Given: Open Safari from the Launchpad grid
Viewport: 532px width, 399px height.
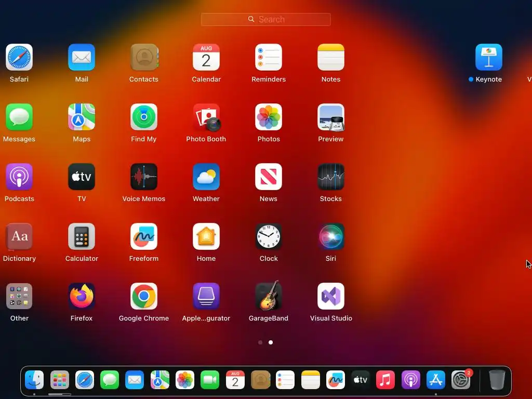Looking at the screenshot, I should pos(19,57).
